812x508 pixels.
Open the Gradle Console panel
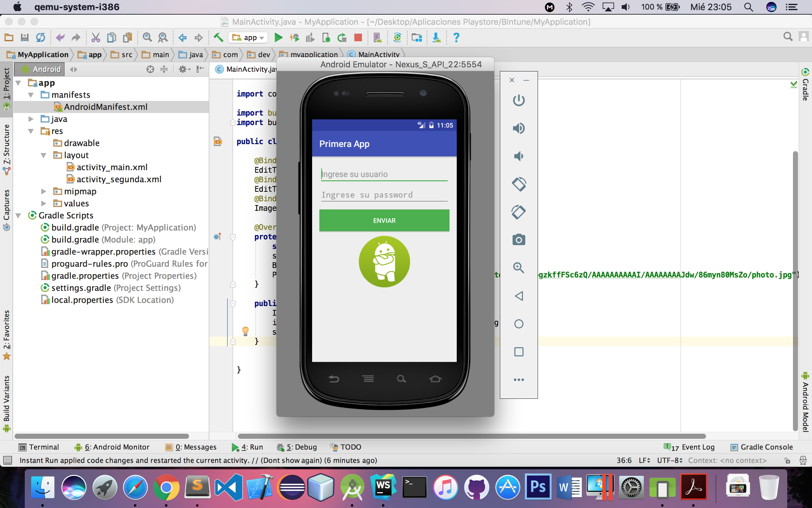[762, 447]
